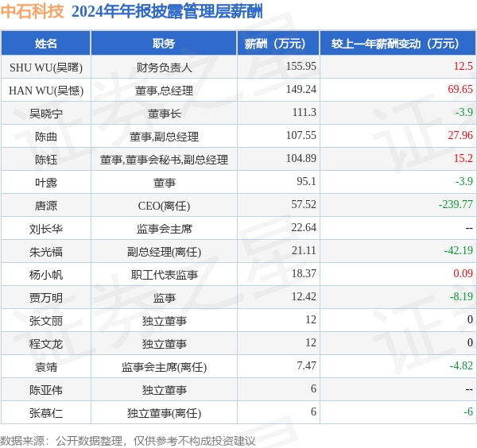477x448 pixels.
Task: Click the green change value -239.77
Action: point(456,205)
